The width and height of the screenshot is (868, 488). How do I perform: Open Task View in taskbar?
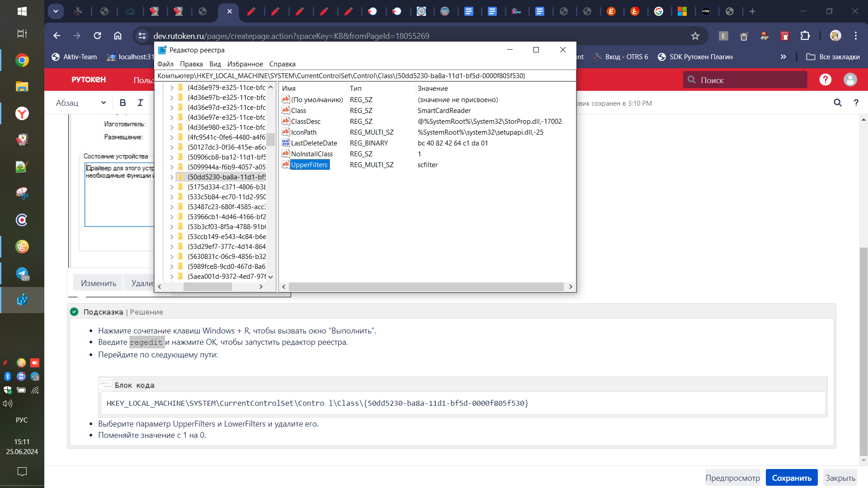[22, 34]
